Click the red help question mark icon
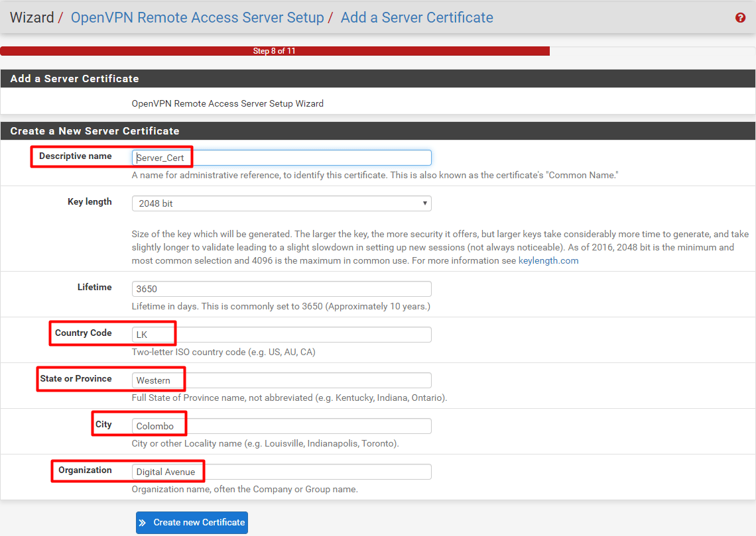This screenshot has height=536, width=756. [740, 18]
